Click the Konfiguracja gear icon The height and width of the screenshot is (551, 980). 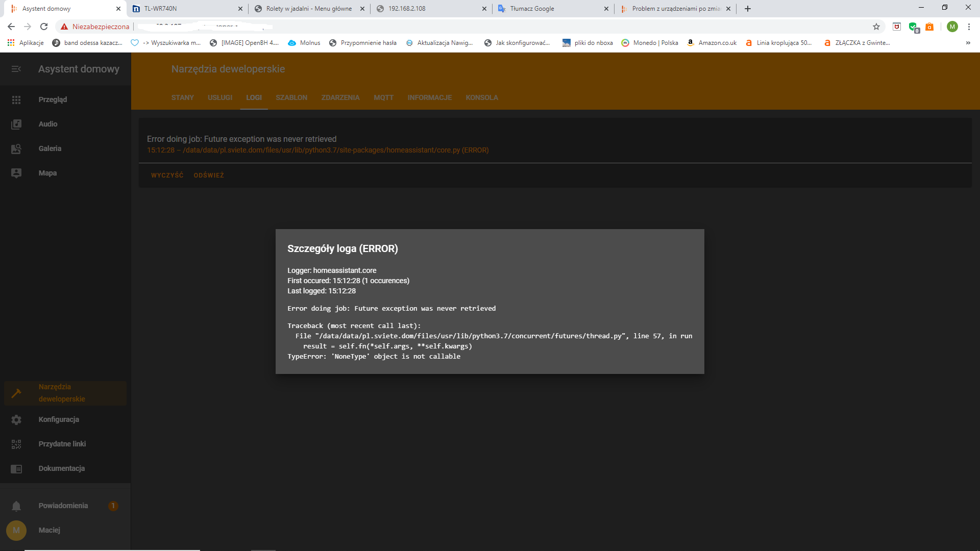coord(16,419)
